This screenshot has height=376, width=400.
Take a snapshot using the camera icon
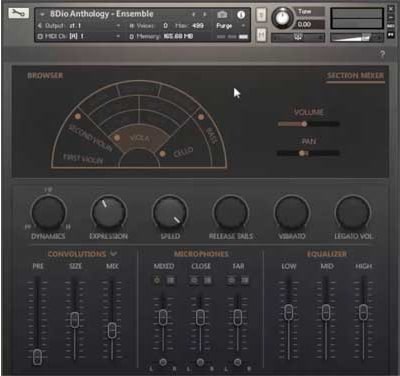tap(222, 15)
